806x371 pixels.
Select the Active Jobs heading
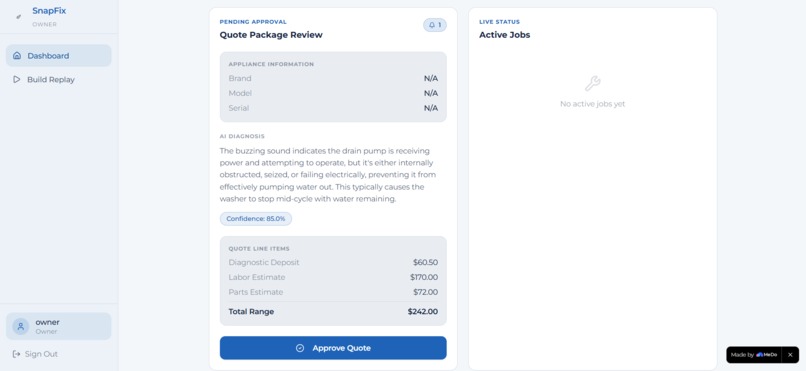click(505, 35)
